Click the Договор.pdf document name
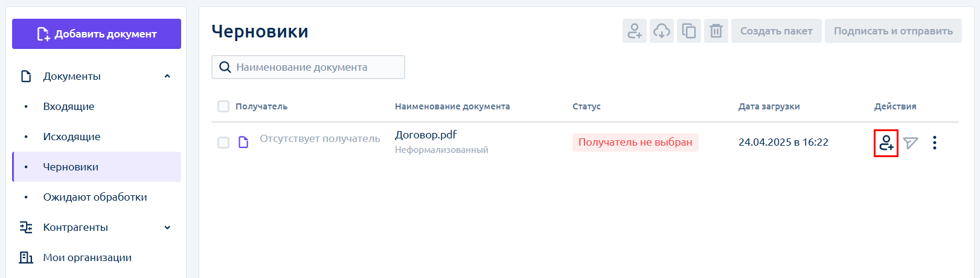The image size is (980, 278). click(426, 135)
